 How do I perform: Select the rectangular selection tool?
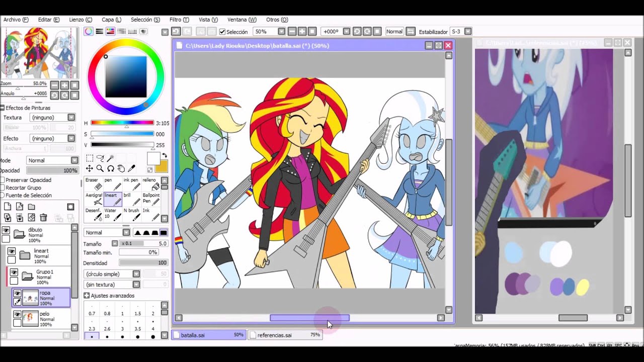[x=90, y=158]
